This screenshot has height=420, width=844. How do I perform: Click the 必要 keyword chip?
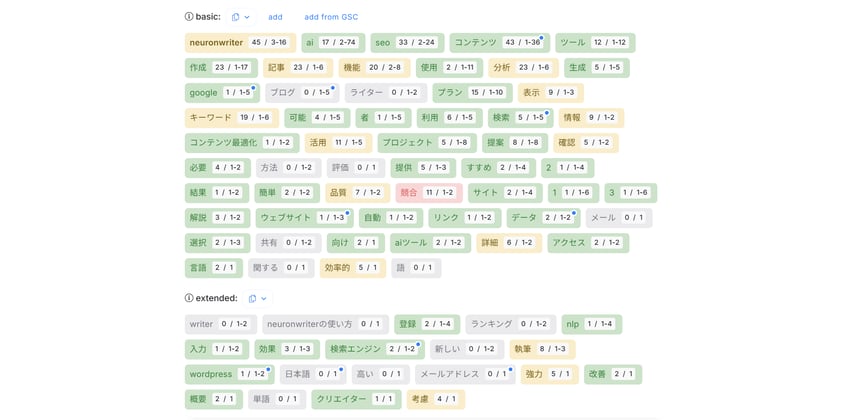217,168
